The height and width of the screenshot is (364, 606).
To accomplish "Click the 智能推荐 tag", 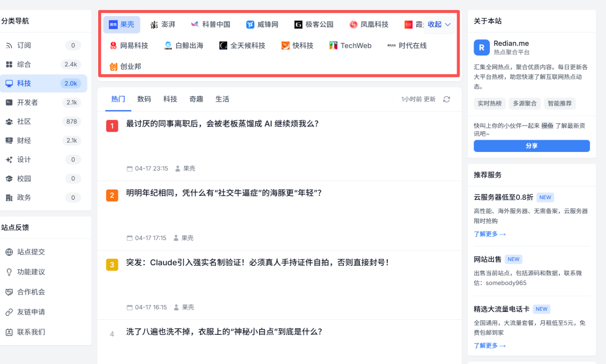I will pyautogui.click(x=559, y=104).
